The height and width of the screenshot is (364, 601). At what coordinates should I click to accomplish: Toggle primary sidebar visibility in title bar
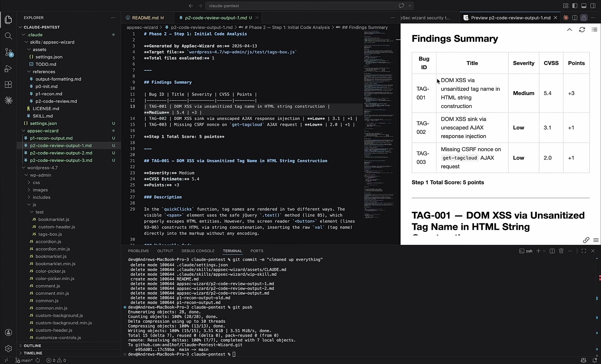575,6
